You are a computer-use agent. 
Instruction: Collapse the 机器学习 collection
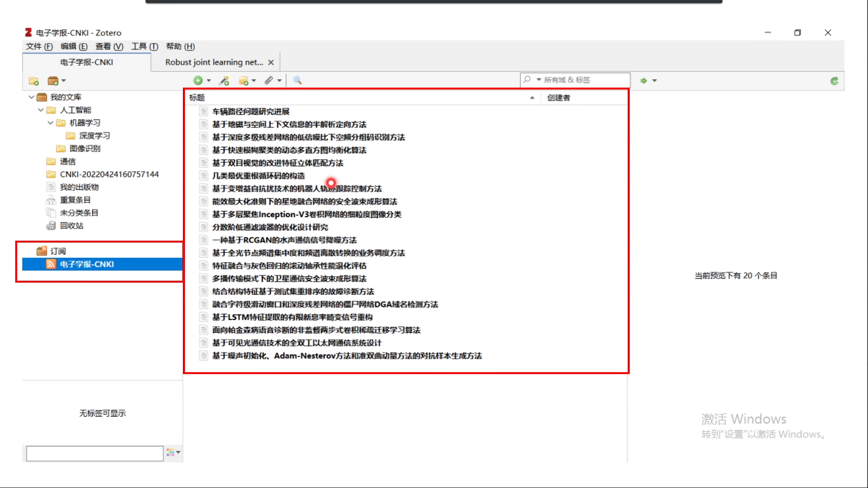point(50,123)
